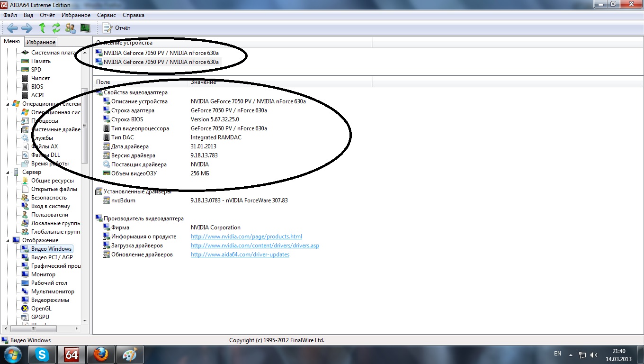The image size is (644, 364).
Task: Collapse the Сервер tree node
Action: tap(9, 172)
